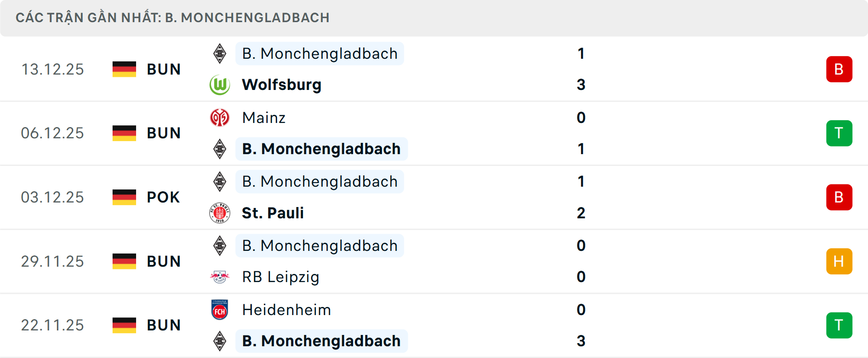Click the Mainz club badge
The image size is (868, 358).
220,118
